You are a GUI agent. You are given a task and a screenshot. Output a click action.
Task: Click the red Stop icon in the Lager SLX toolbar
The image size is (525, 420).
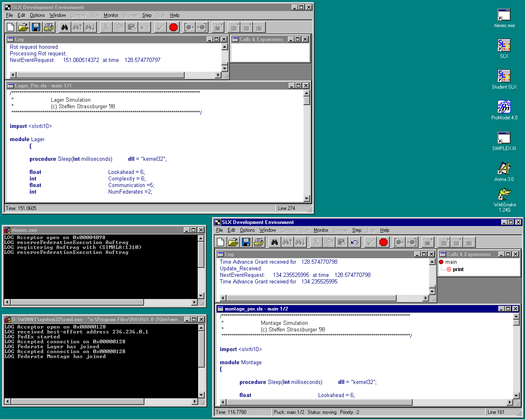173,27
